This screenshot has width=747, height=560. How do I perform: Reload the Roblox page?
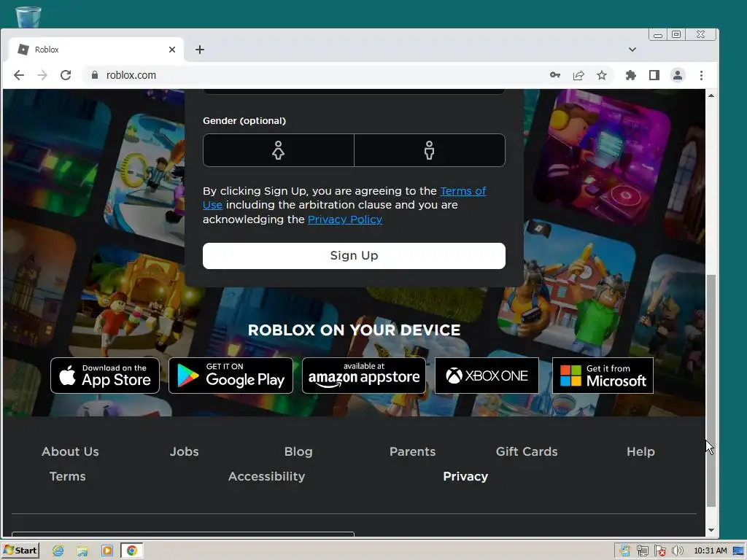point(66,75)
